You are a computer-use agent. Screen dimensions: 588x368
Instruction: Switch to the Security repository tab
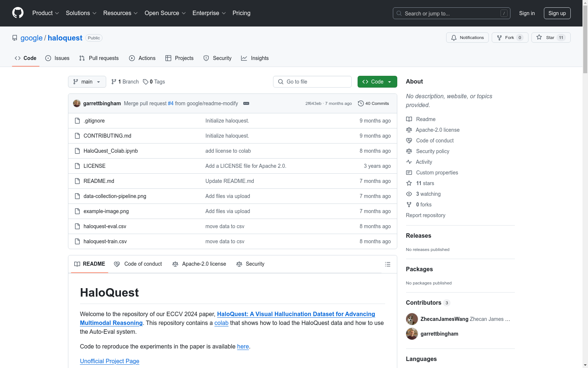tap(218, 58)
